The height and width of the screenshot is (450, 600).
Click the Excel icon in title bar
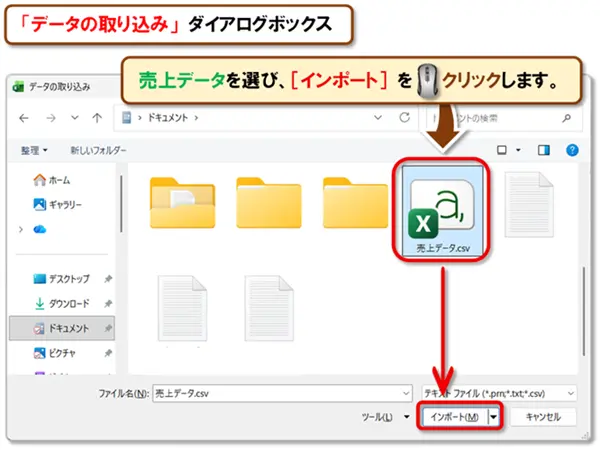pyautogui.click(x=18, y=87)
